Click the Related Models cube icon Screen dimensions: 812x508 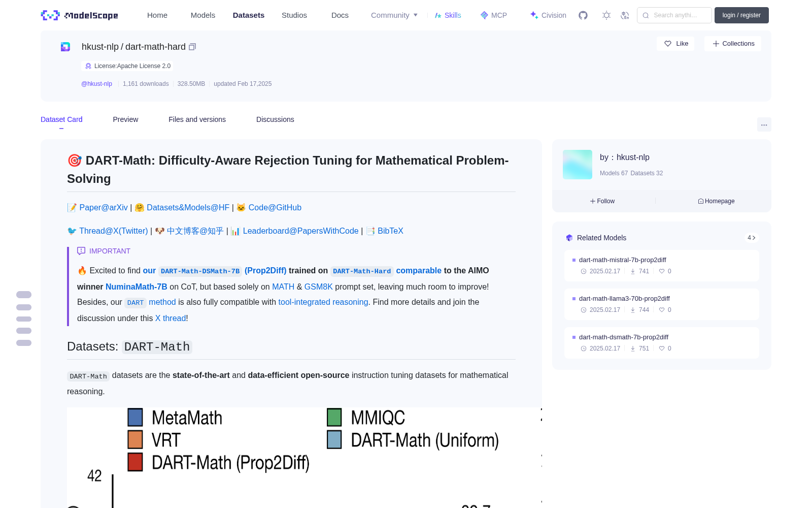pyautogui.click(x=569, y=238)
